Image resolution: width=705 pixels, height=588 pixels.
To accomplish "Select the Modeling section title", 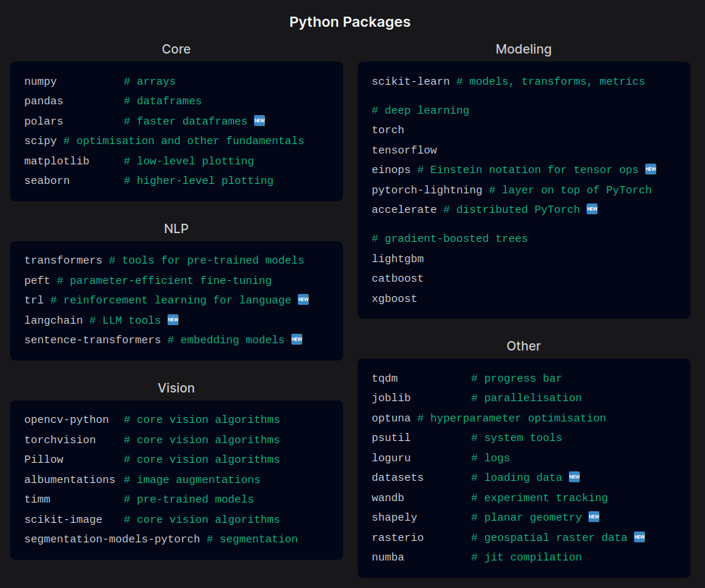I will (x=523, y=49).
